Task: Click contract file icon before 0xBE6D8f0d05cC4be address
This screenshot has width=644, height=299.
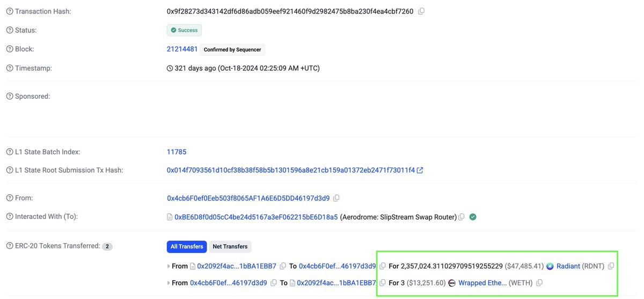Action: (x=170, y=217)
